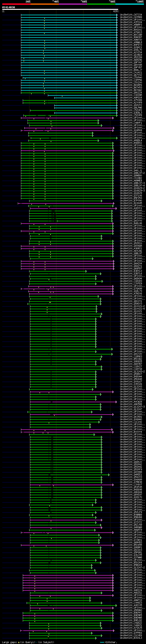Open hit UniRef100_Q75IR8
This screenshot has height=644, width=146.
[131, 100]
